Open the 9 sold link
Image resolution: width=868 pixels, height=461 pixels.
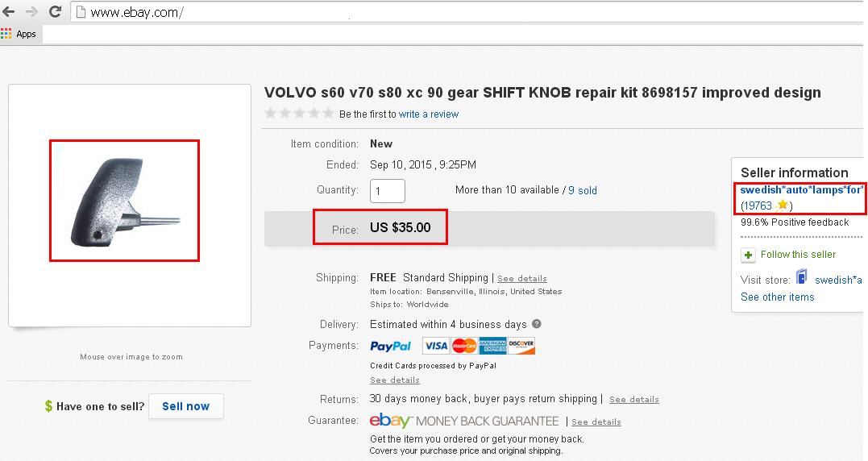[x=583, y=190]
